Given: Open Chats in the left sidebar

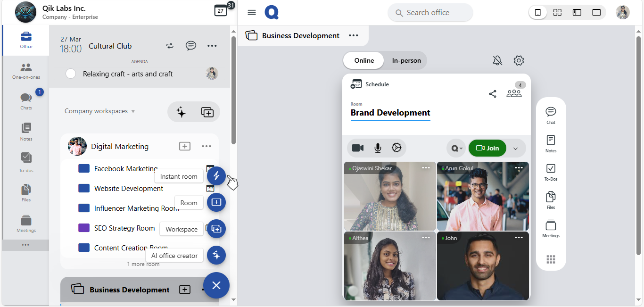Looking at the screenshot, I should [26, 100].
